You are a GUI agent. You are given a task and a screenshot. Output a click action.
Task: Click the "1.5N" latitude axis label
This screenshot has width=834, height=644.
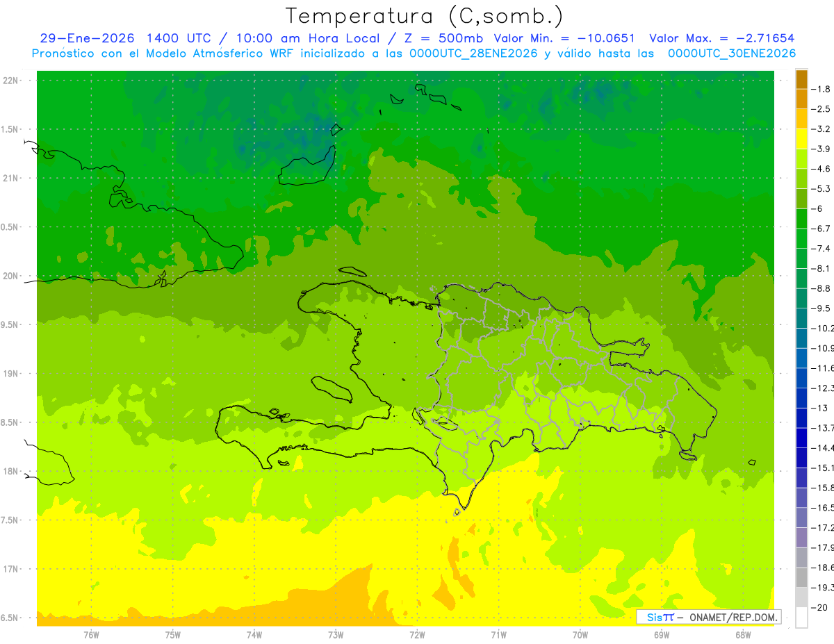point(10,130)
